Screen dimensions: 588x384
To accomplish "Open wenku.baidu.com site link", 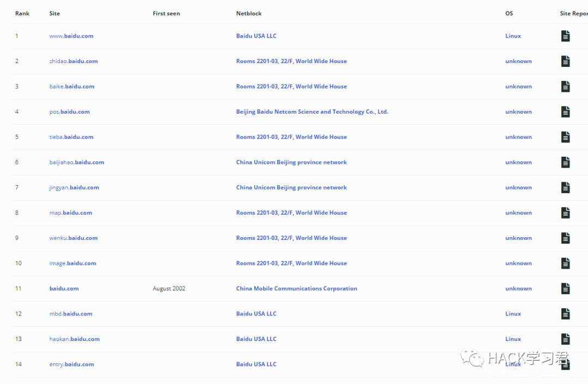I will pyautogui.click(x=73, y=238).
